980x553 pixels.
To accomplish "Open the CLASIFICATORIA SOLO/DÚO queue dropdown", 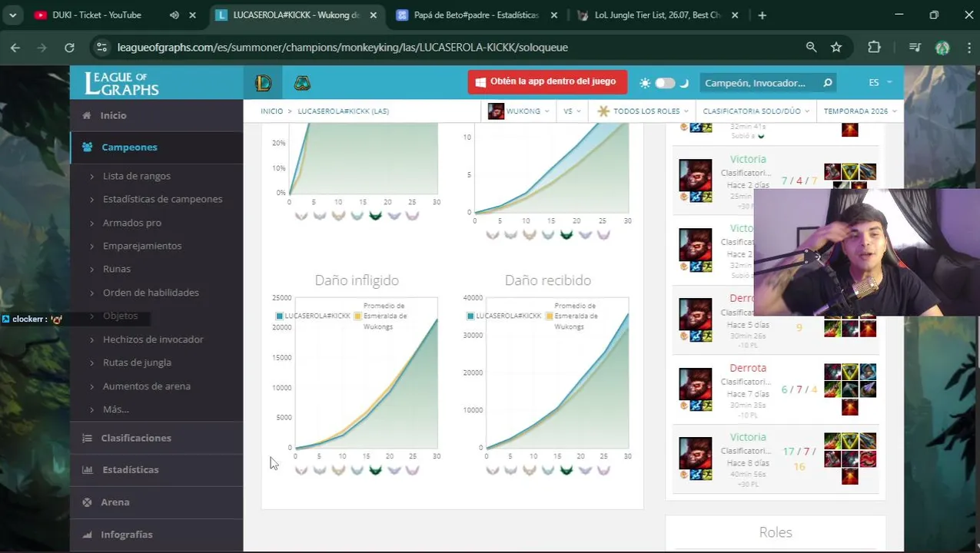I will pyautogui.click(x=756, y=111).
